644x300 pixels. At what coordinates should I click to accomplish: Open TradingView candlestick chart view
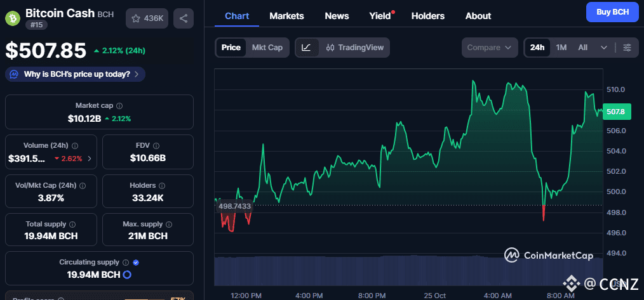click(355, 48)
